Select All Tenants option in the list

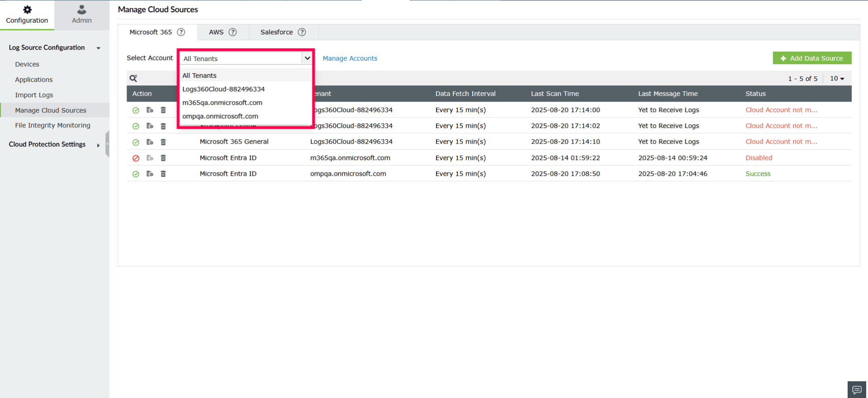tap(246, 75)
